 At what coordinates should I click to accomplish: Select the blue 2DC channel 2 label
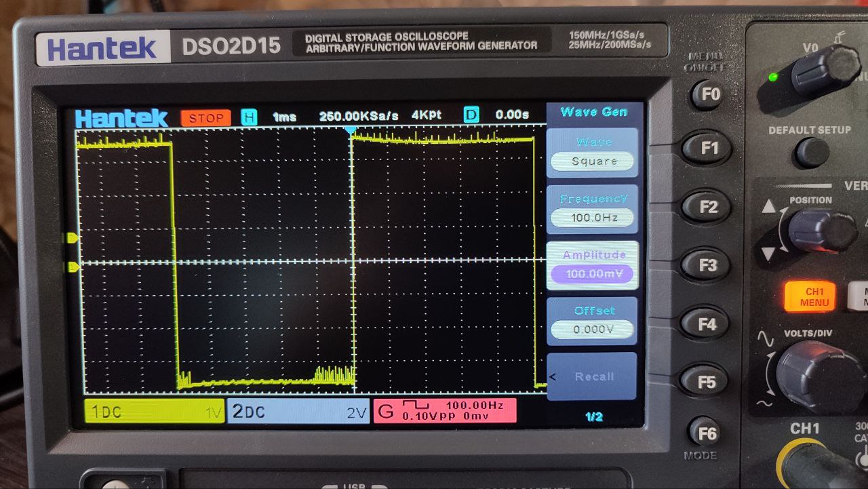[298, 411]
